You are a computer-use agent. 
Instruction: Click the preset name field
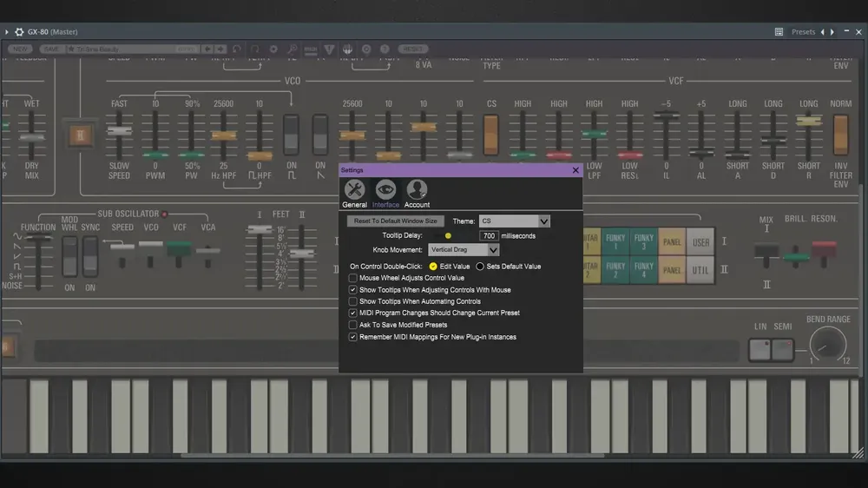133,49
